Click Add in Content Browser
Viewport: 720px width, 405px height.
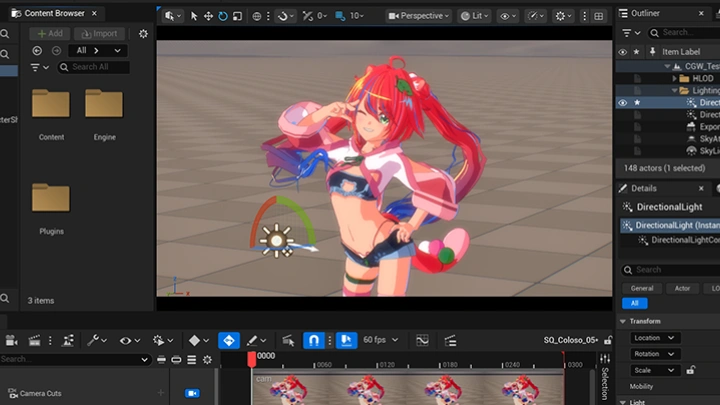(x=50, y=34)
